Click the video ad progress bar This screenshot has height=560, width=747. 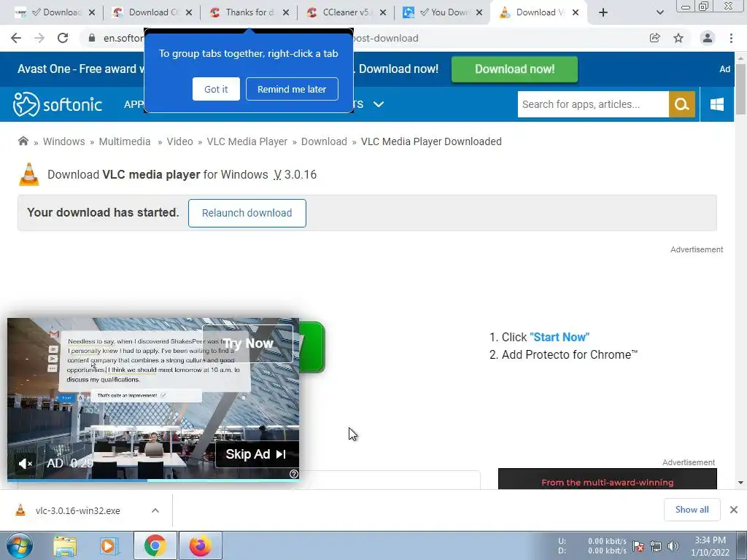(153, 480)
